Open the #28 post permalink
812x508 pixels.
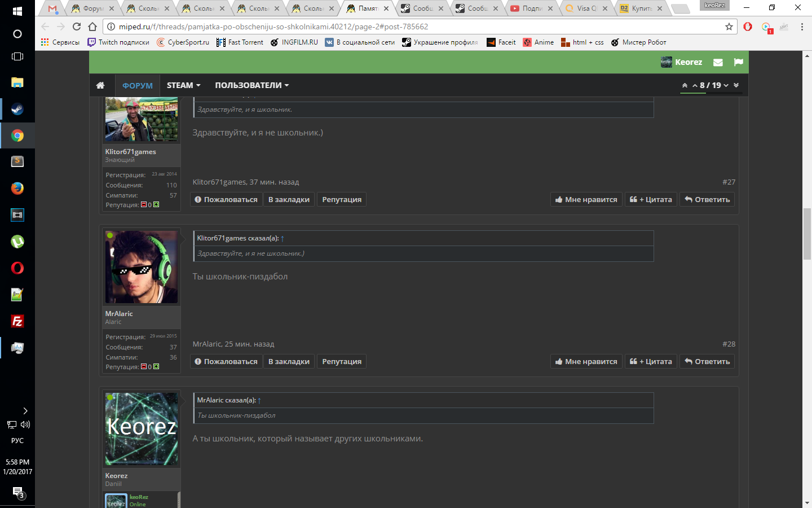tap(729, 344)
